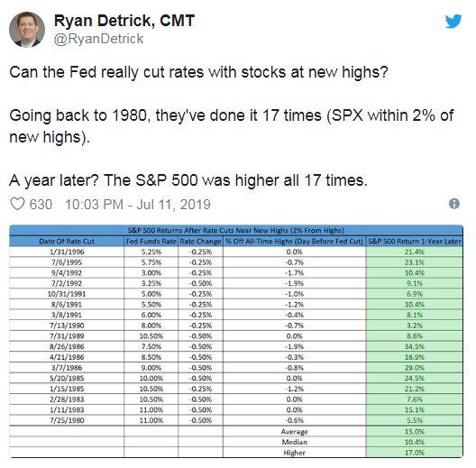Select the 1/31/1996 date cell
Image resolution: width=476 pixels, height=468 pixels.
[67, 252]
